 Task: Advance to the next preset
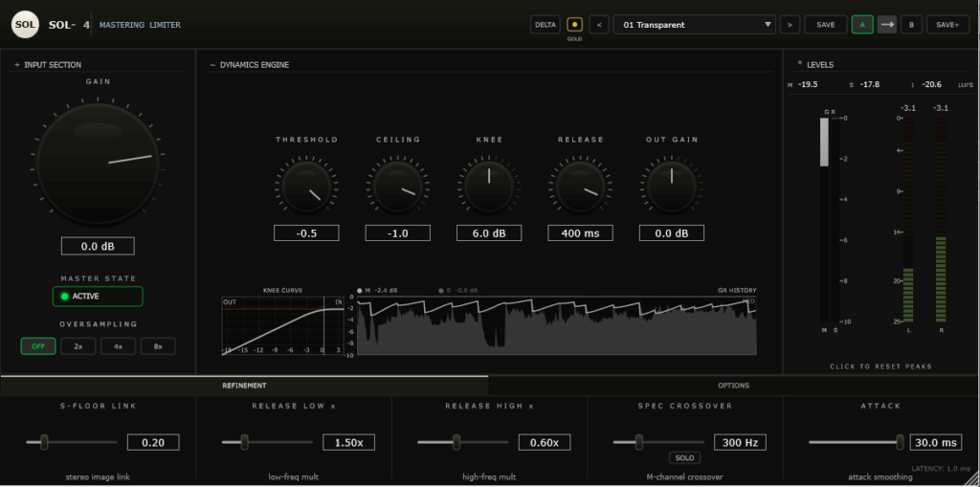pyautogui.click(x=790, y=25)
